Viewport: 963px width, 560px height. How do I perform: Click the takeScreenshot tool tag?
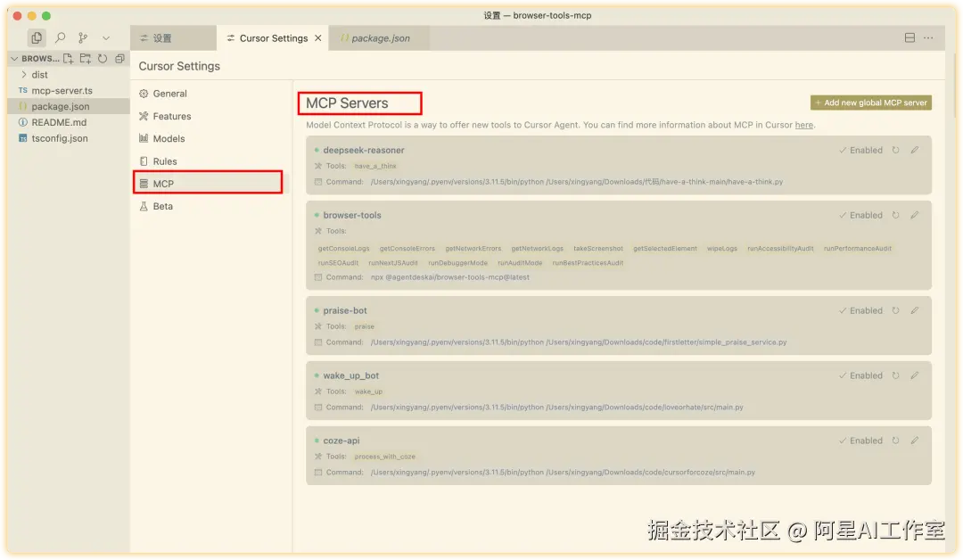598,249
